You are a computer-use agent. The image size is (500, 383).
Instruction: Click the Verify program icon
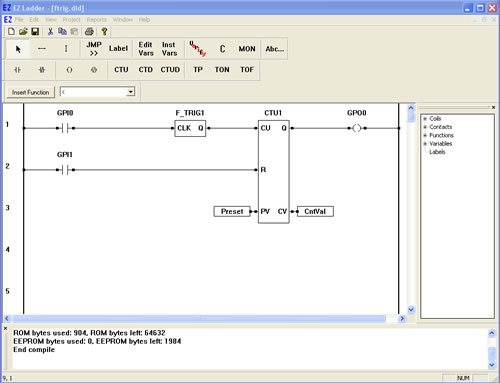point(198,49)
